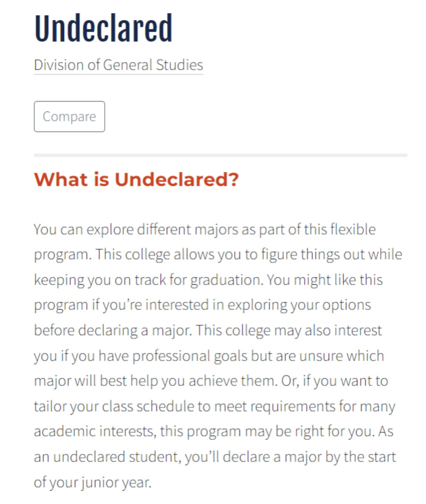
Task: Click the line starting 'major will best help'
Action: [211, 381]
